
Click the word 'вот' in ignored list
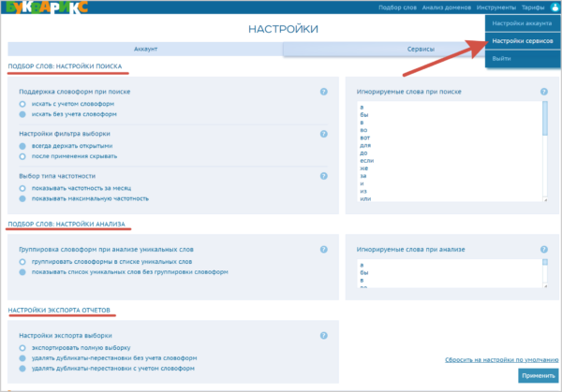(365, 138)
